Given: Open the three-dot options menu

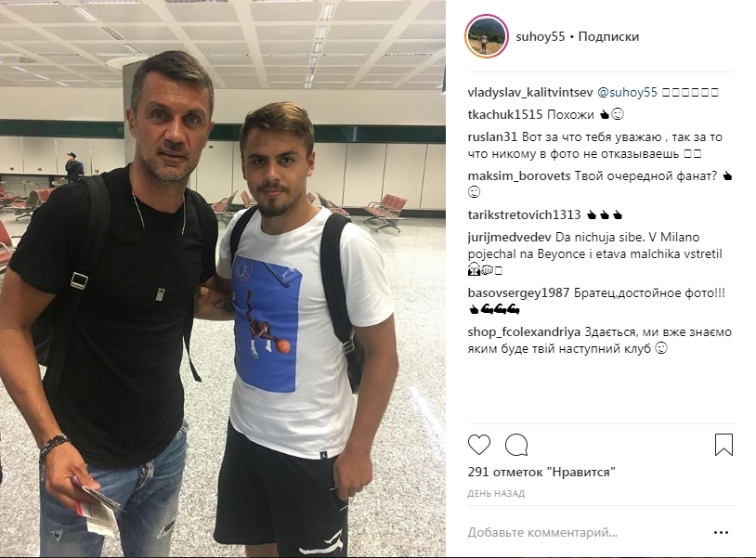Looking at the screenshot, I should click(x=721, y=532).
